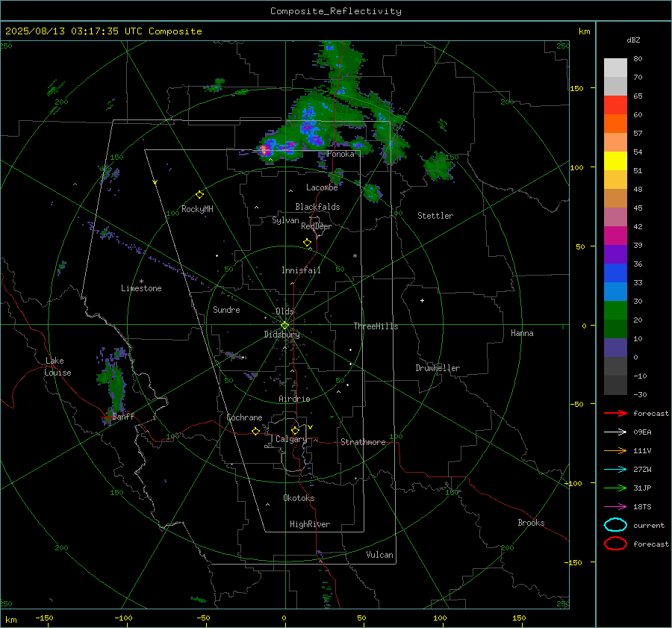The height and width of the screenshot is (628, 672).
Task: Click the purple 36-39 dBZ color swatch
Action: click(x=615, y=255)
